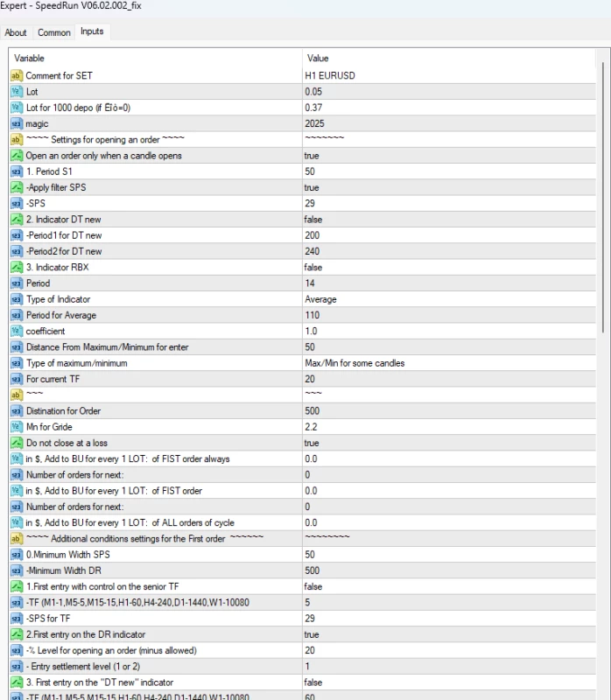Click the icon next to Mn for Gride
Viewport: 611px width, 700px height.
[x=16, y=427]
